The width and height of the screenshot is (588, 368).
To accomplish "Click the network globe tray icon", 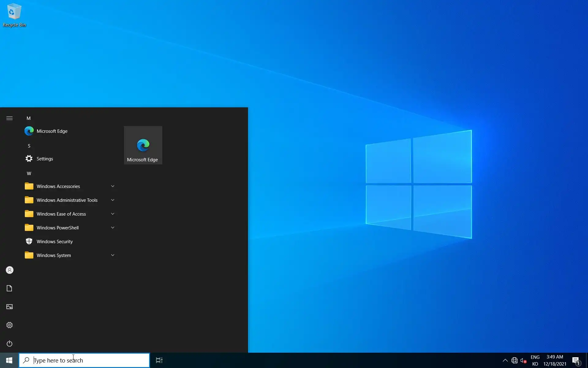I will [514, 360].
